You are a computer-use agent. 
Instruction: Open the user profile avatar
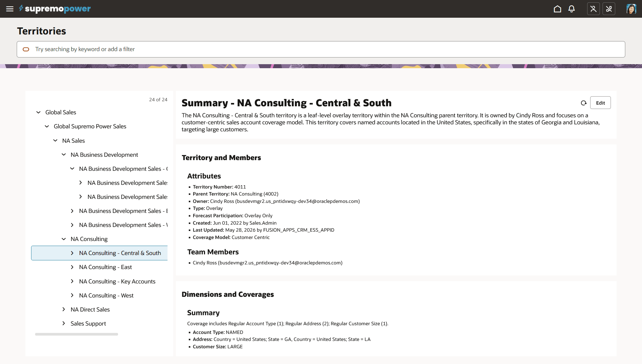[631, 9]
